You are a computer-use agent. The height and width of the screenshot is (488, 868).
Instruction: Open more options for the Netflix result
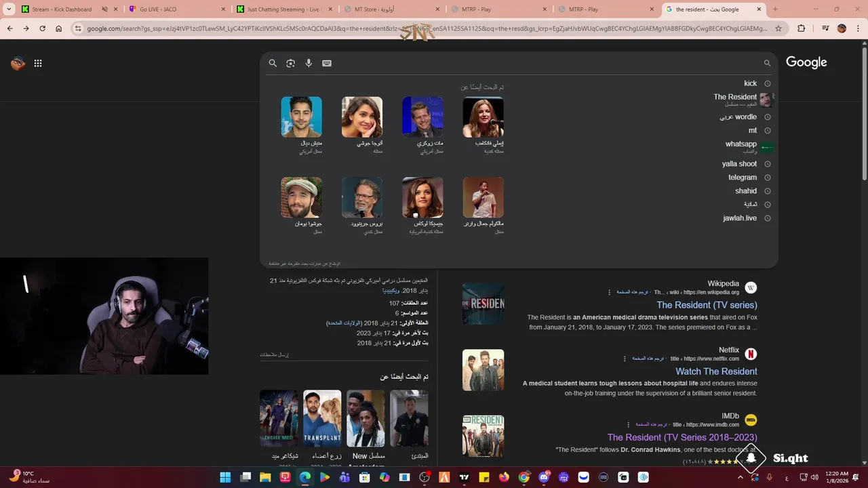[x=625, y=359]
